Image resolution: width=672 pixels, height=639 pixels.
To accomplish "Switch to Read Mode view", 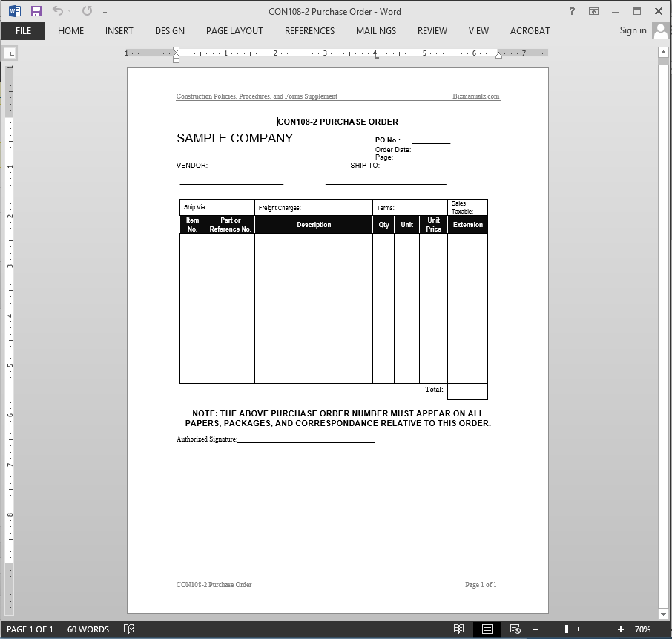I will point(458,629).
